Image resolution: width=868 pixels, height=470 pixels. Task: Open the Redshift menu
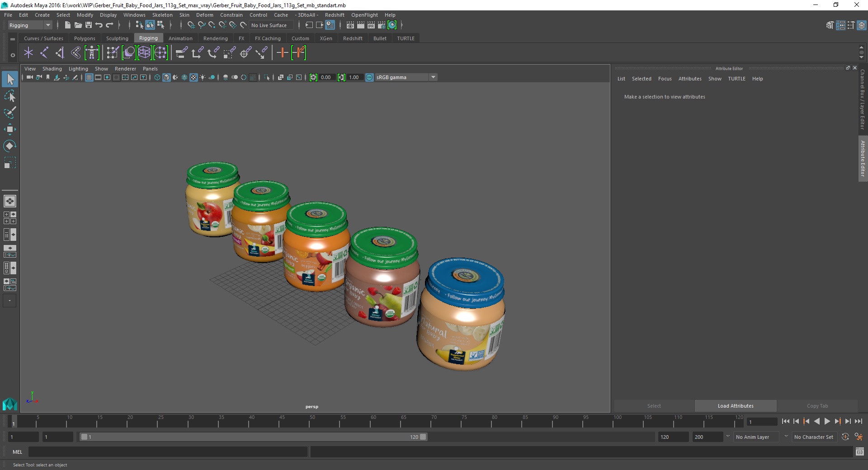click(x=335, y=15)
